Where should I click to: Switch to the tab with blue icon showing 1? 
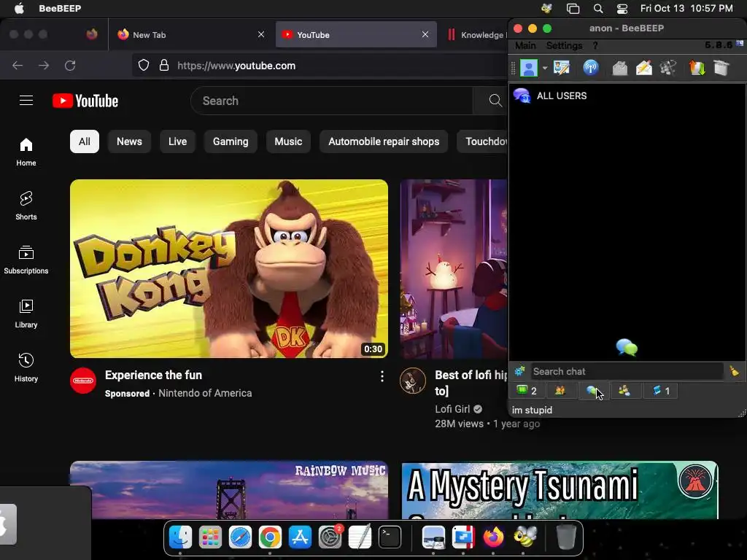coord(661,391)
